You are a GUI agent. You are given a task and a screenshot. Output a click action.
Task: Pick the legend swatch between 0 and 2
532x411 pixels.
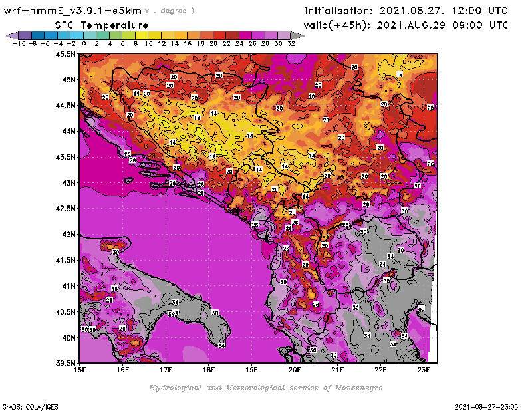(90, 35)
